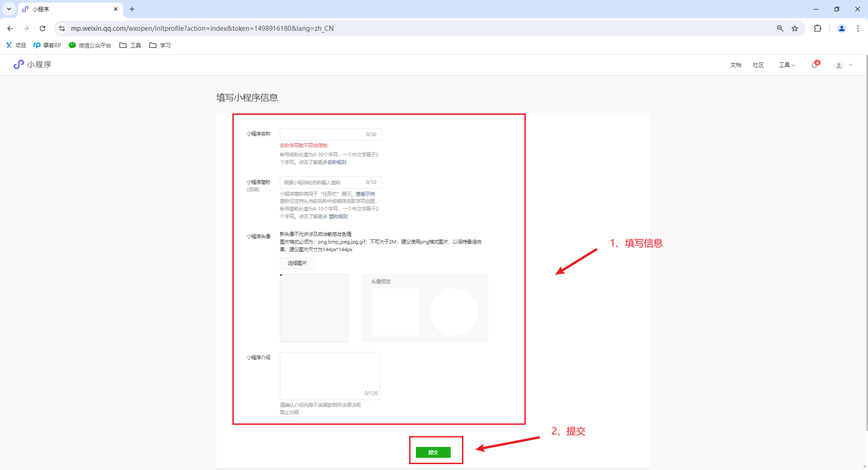Reload the current page
The width and height of the screenshot is (868, 470).
[x=42, y=28]
